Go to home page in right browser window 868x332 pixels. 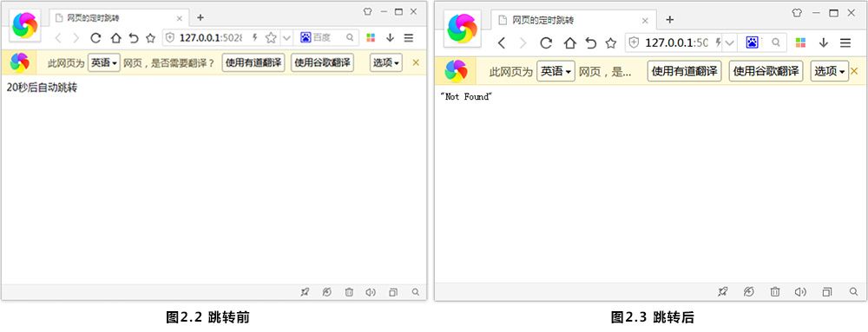569,42
